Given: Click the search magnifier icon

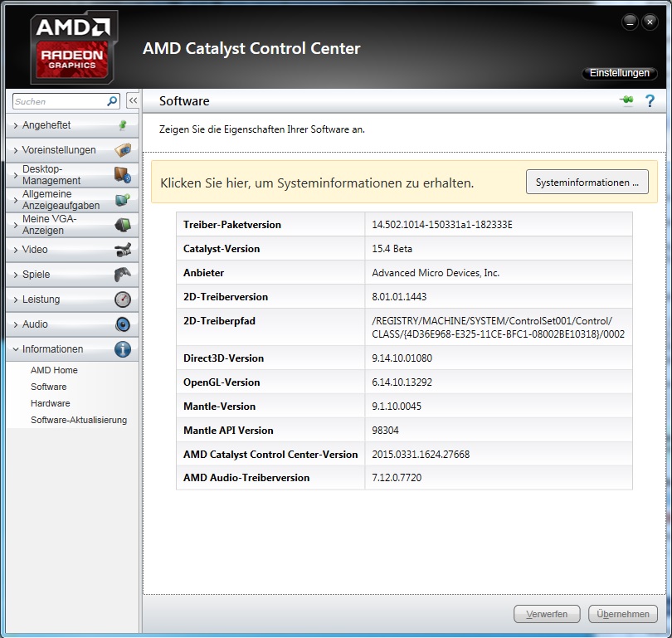Looking at the screenshot, I should click(x=112, y=101).
